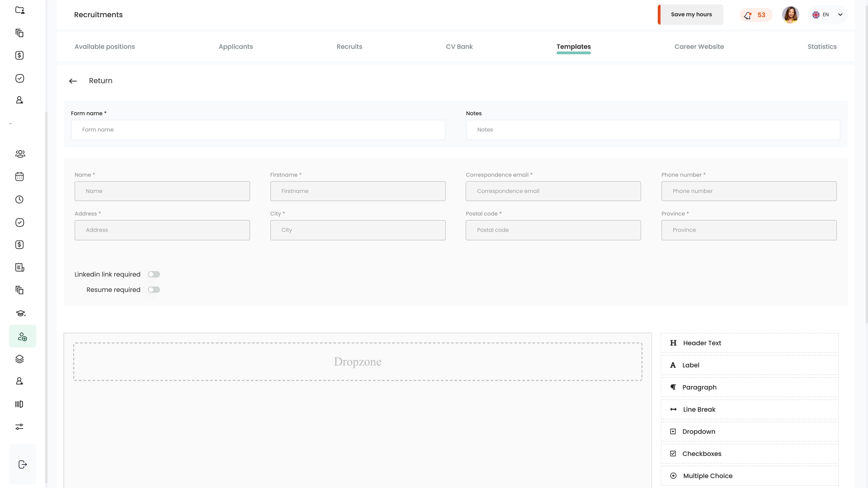The height and width of the screenshot is (488, 868).
Task: Open the stacked layers sidebar icon
Action: pos(20,359)
